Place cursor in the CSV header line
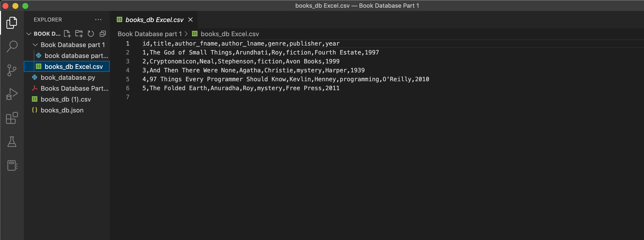The height and width of the screenshot is (240, 644). pyautogui.click(x=241, y=43)
